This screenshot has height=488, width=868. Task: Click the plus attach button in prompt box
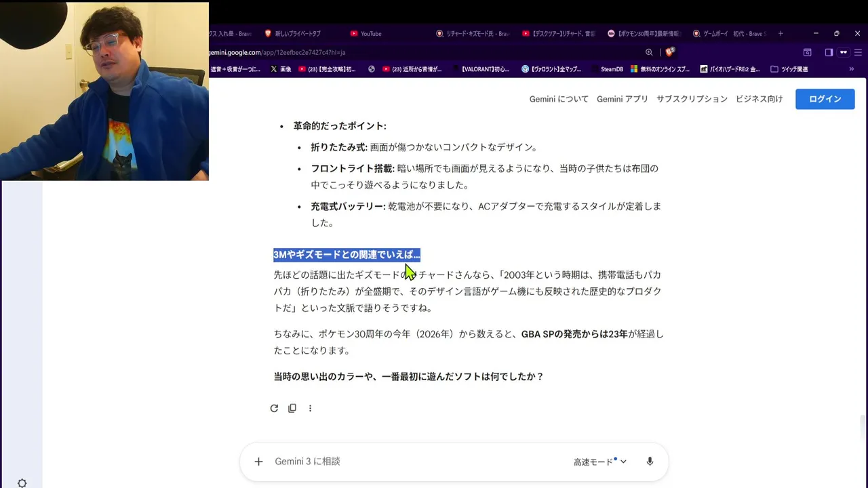(258, 462)
